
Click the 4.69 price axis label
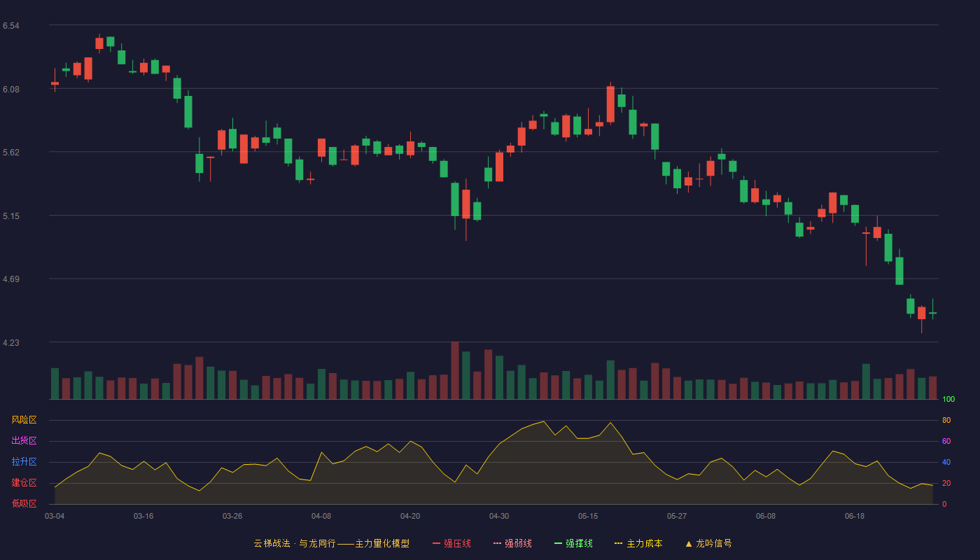[x=10, y=279]
